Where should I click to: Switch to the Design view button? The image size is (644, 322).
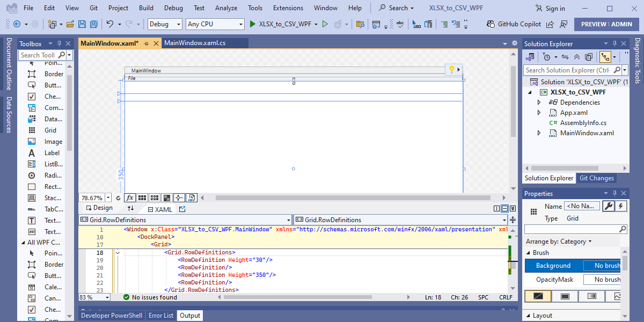pos(100,208)
